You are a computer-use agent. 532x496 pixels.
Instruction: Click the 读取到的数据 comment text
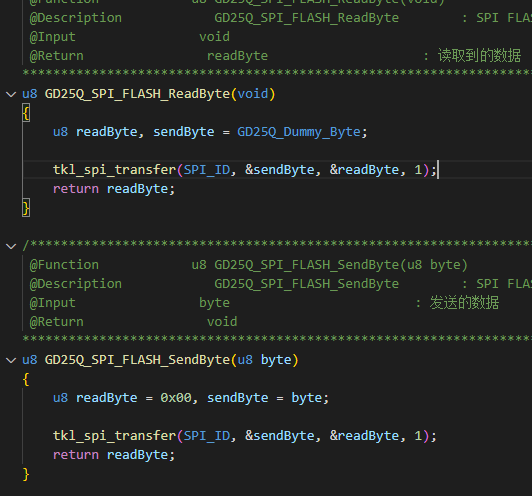pos(479,56)
